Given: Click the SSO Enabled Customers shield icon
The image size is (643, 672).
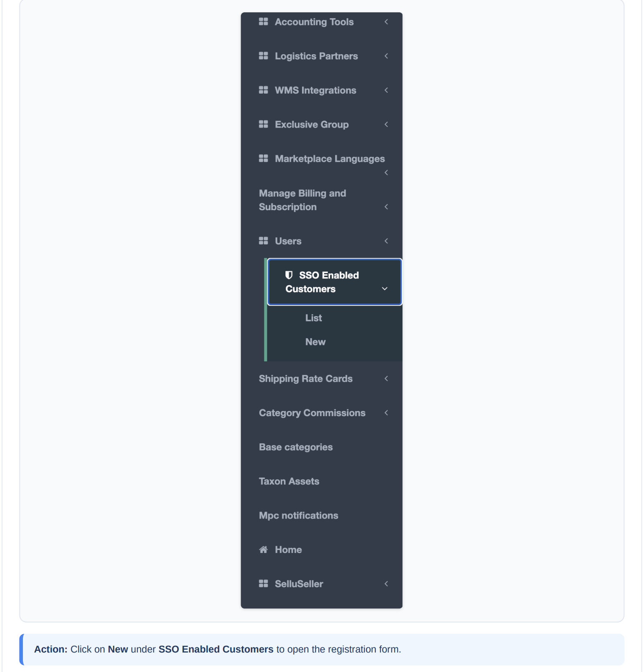Looking at the screenshot, I should (x=289, y=275).
